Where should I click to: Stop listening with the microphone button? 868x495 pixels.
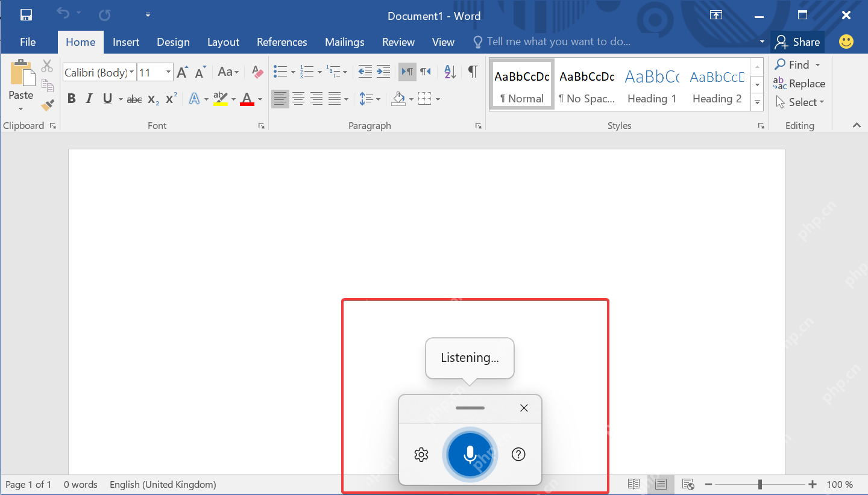[470, 455]
